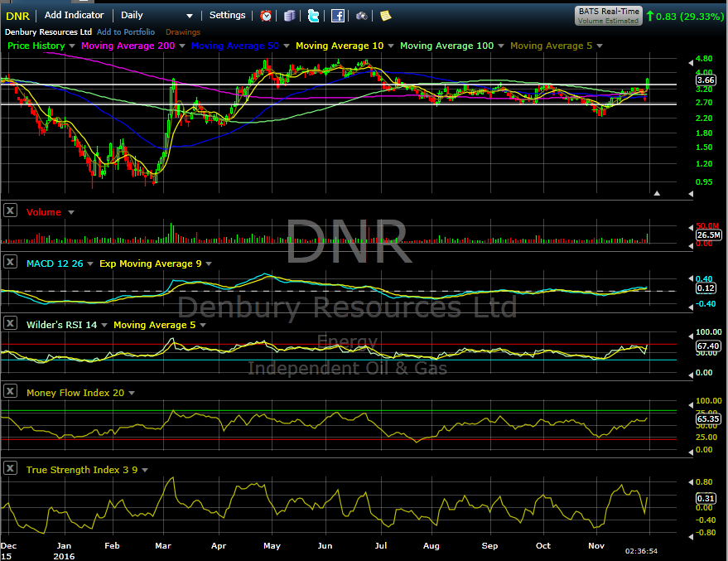This screenshot has height=561, width=728.
Task: Click the BATS Real-Time data button
Action: pos(608,16)
